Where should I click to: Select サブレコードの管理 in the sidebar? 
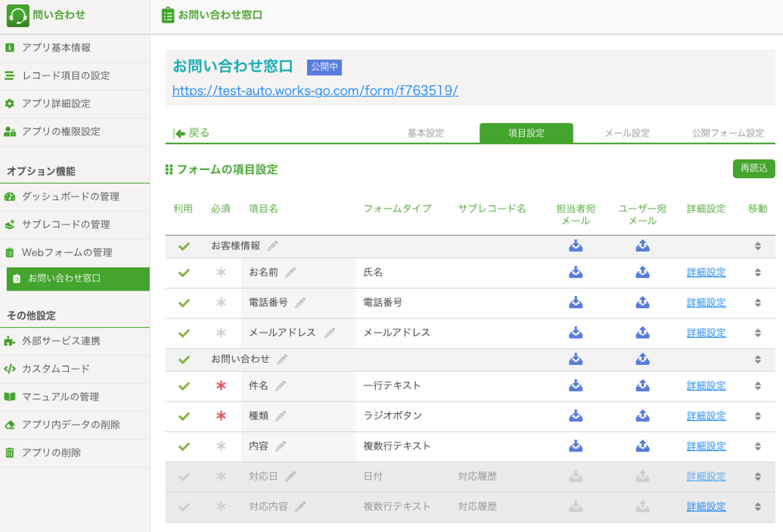(x=66, y=224)
